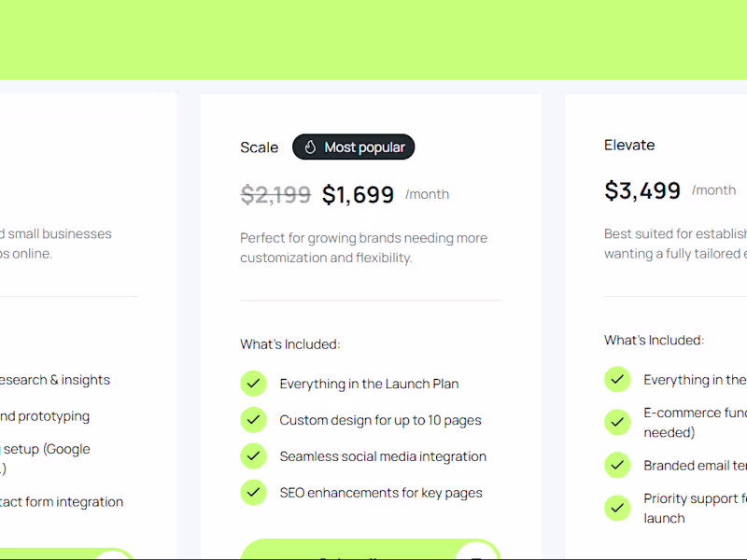Click checkmark beside Branded email feature

(x=617, y=465)
